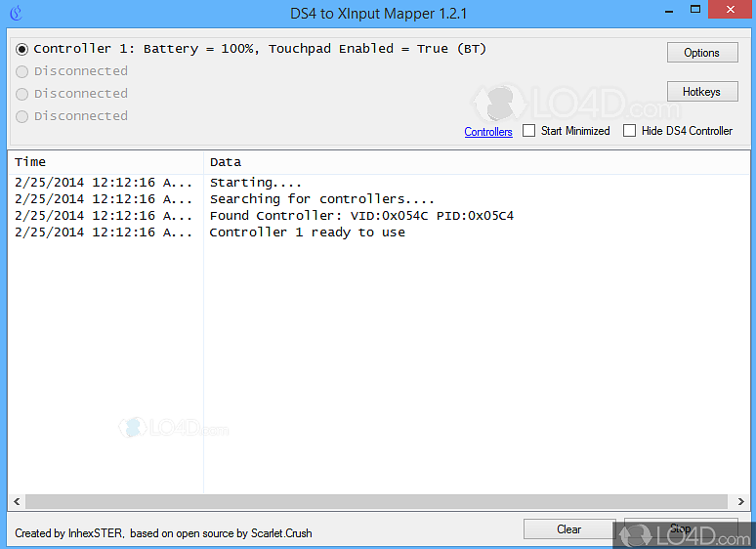
Task: Select the 'Searching for controllers....' log entry
Action: point(378,199)
